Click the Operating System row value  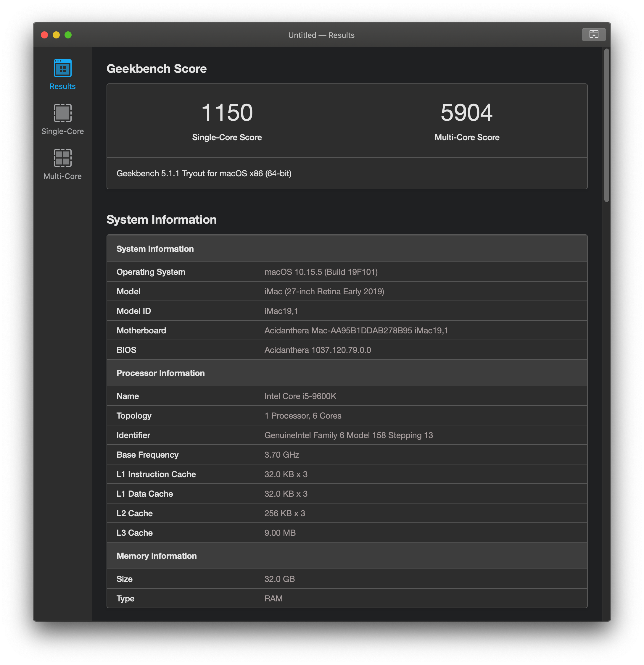tap(321, 272)
